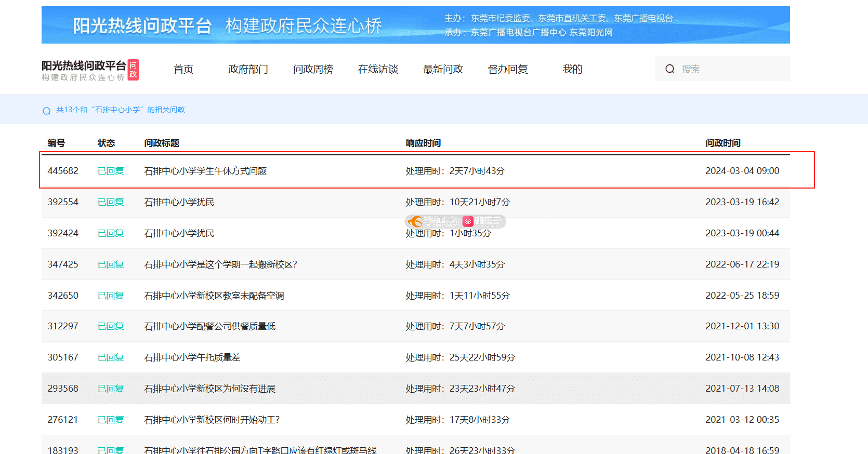Viewport: 868px width, 454px height.
Task: Open 石排中心小学是这个学期一起搬新校区?
Action: coord(220,264)
